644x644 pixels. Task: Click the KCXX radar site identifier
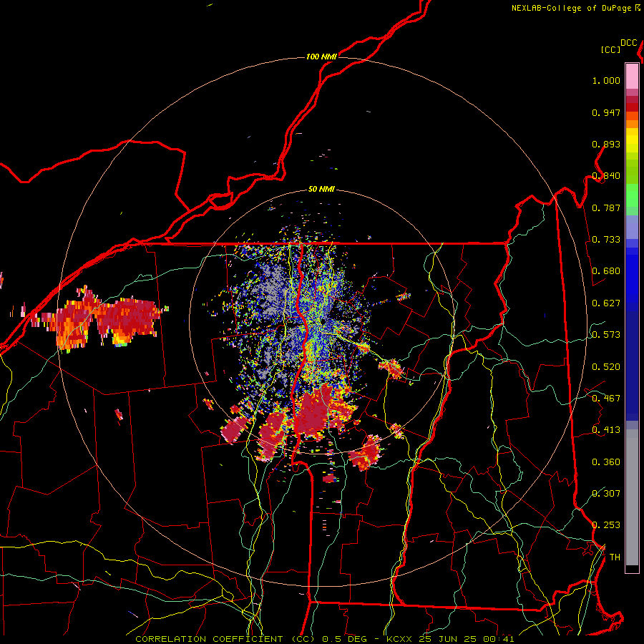(399, 639)
